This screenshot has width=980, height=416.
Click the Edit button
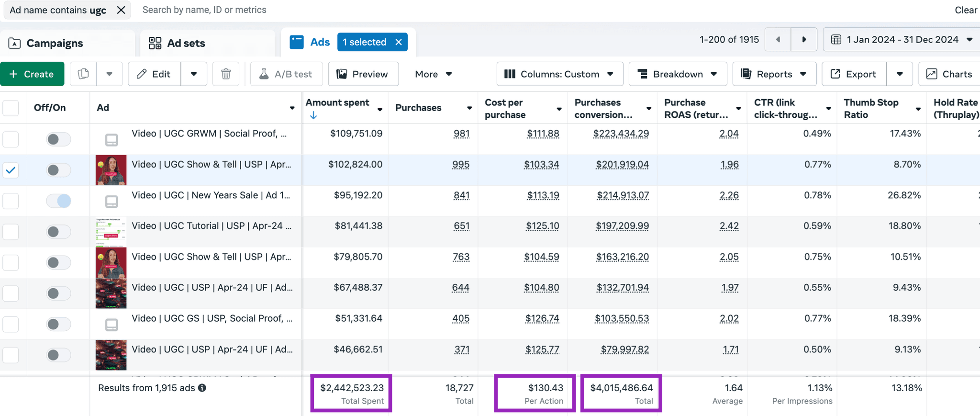click(154, 74)
